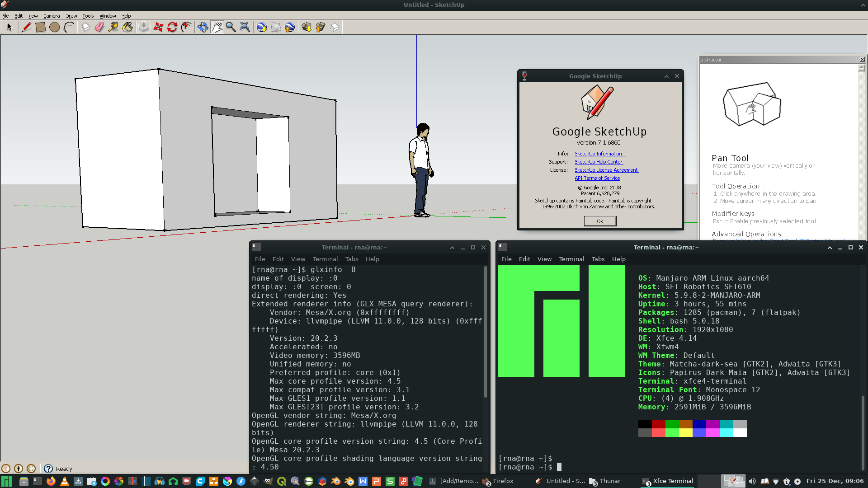Open the API Terms of Service link
Screen dimensions: 868x488
597,178
